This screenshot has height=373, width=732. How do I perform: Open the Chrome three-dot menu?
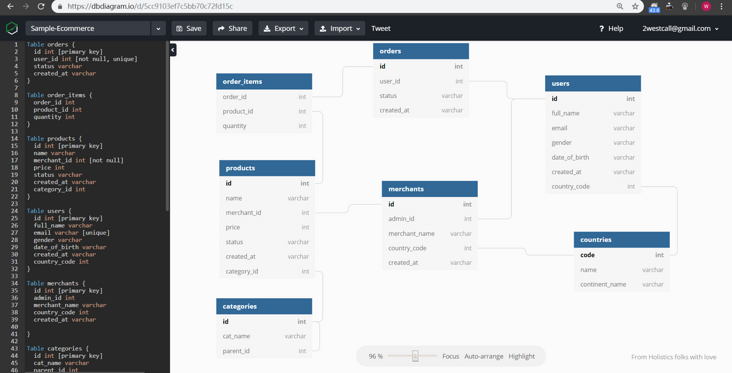point(722,7)
